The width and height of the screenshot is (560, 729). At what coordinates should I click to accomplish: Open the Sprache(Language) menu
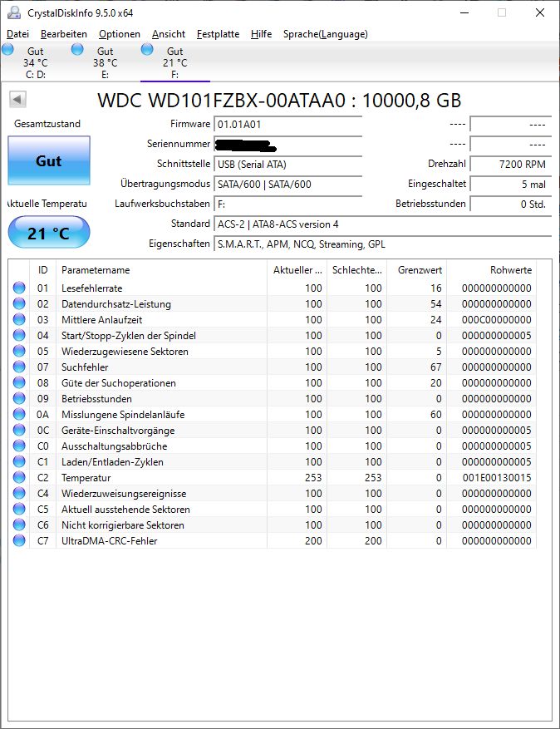point(326,34)
